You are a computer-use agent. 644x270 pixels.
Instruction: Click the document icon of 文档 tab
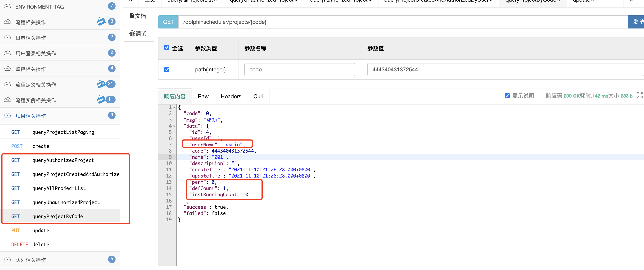coord(132,16)
